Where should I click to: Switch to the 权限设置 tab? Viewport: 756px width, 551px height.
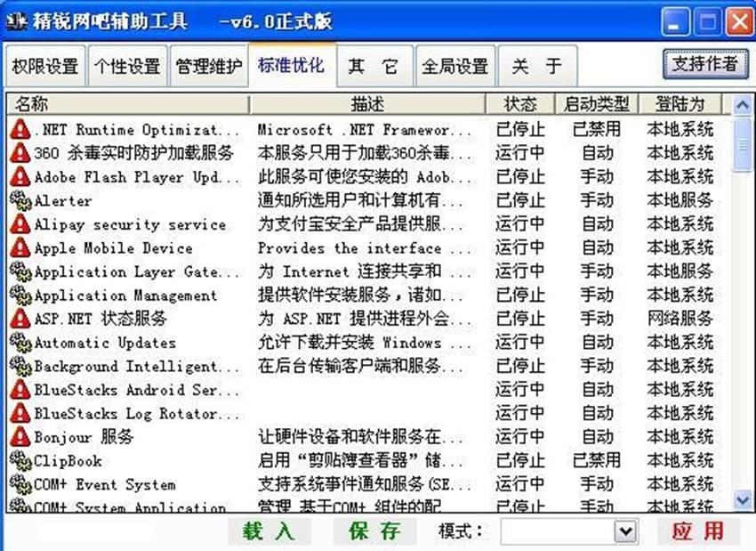(45, 66)
